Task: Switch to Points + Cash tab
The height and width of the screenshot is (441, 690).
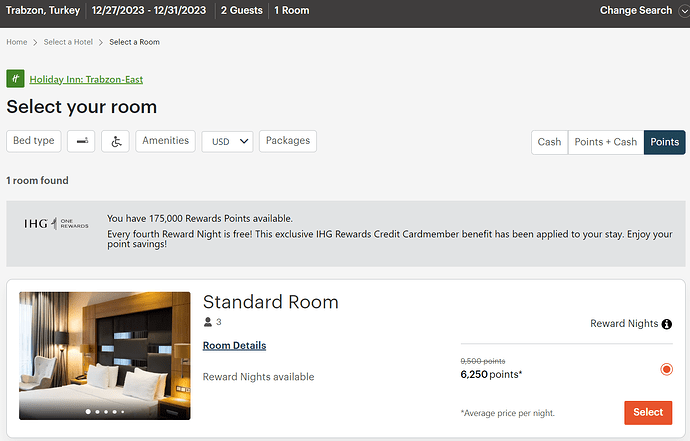Action: click(x=606, y=142)
